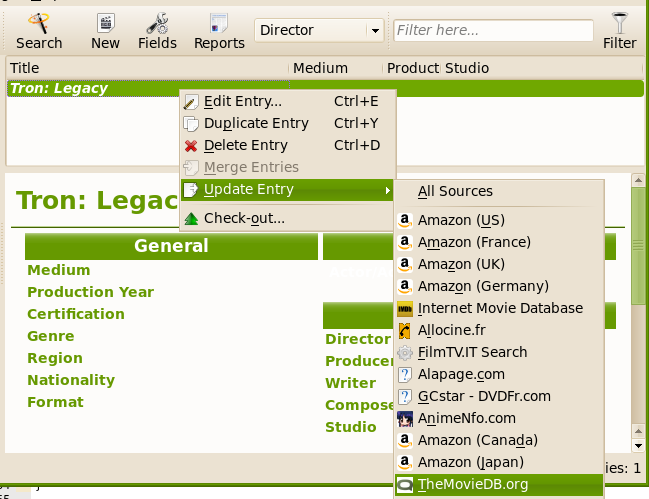Click the Product column header
Image resolution: width=649 pixels, height=499 pixels.
[x=412, y=68]
